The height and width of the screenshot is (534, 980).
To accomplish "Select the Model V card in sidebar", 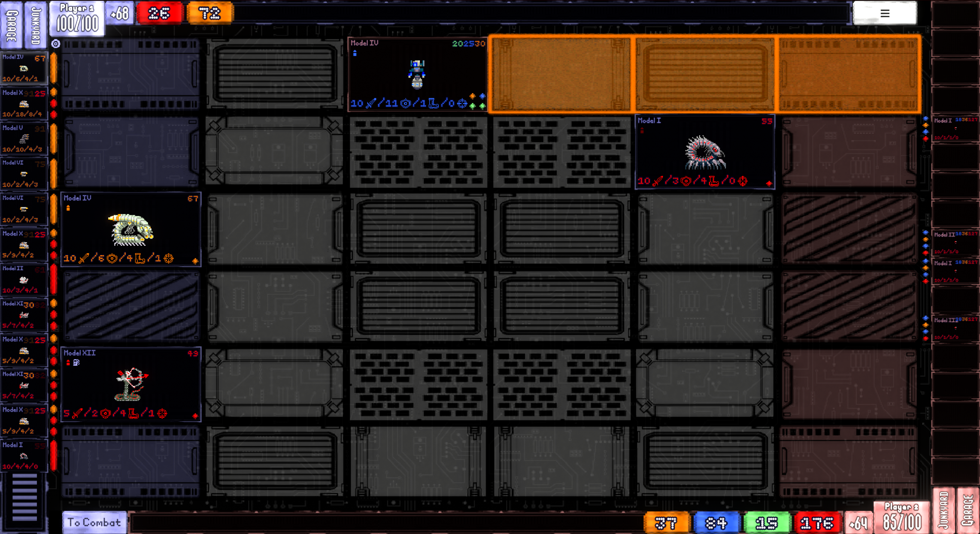I will 24,139.
